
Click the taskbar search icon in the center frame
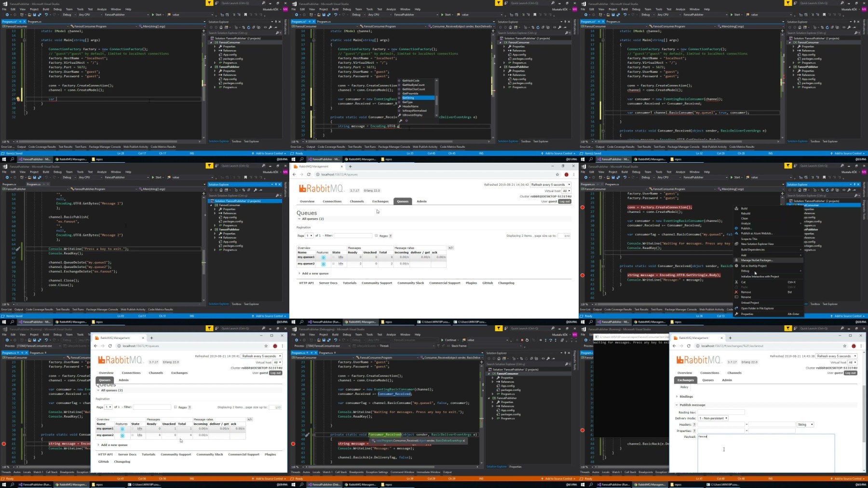pyautogui.click(x=301, y=321)
